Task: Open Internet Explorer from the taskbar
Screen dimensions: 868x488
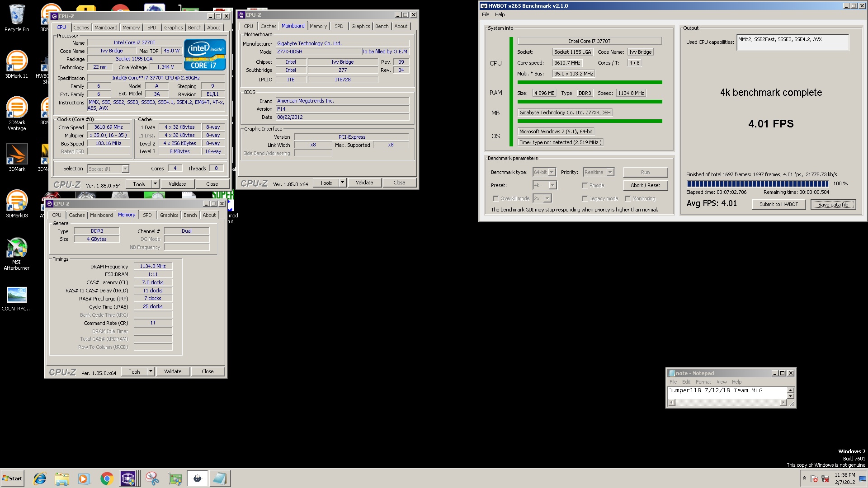Action: coord(40,479)
